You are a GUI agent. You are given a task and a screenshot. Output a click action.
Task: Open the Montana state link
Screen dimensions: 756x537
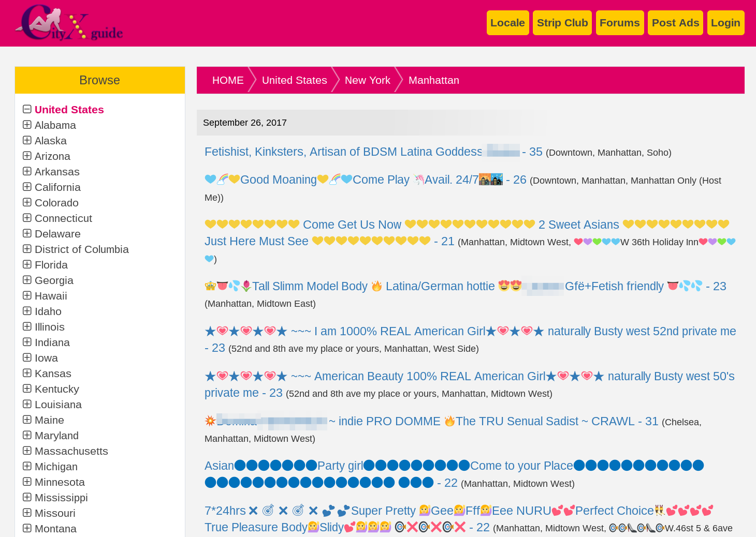click(55, 529)
